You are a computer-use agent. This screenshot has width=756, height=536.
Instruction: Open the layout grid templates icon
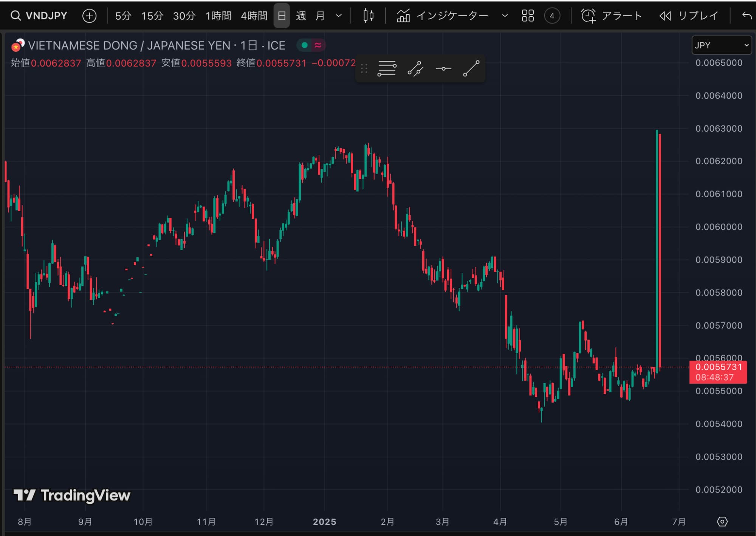[x=528, y=16]
